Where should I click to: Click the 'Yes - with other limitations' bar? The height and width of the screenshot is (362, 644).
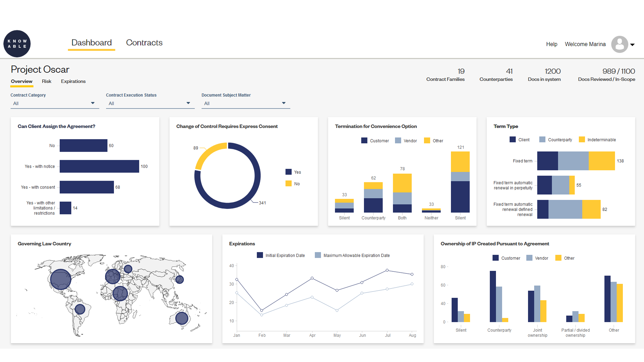pos(65,208)
